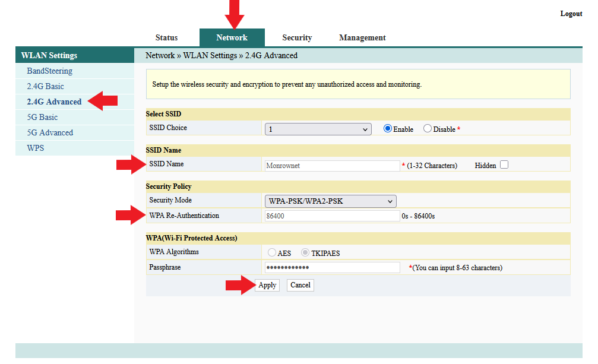The height and width of the screenshot is (364, 598).
Task: Go to 2.4G Basic settings
Action: 45,87
